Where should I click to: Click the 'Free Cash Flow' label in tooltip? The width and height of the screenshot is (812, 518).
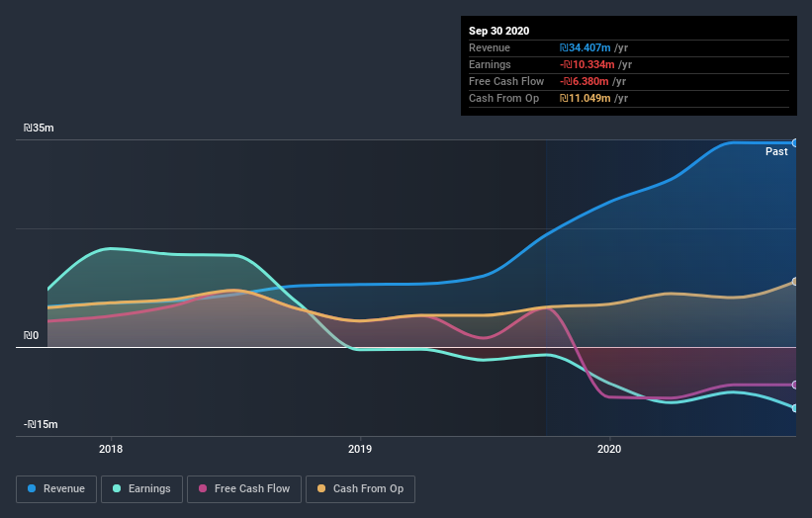(506, 81)
